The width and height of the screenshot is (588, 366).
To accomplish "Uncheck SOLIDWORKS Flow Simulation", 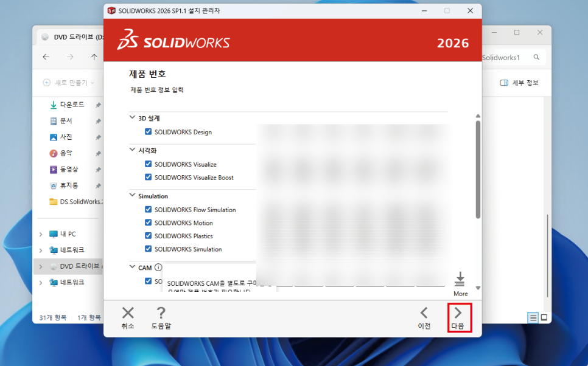I will 148,209.
